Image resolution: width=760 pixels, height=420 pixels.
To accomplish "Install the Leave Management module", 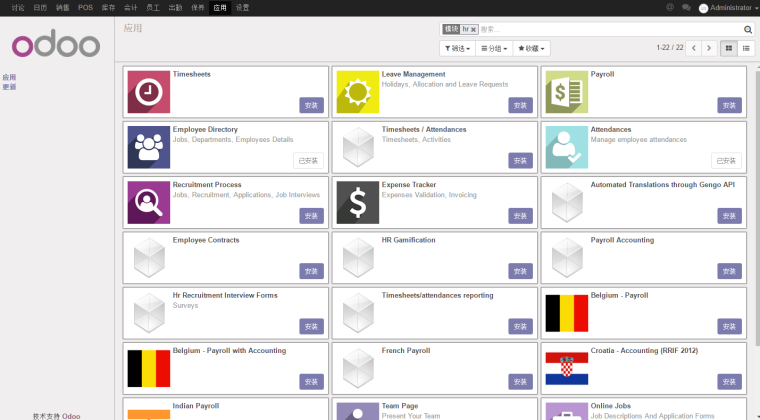I will [x=520, y=105].
